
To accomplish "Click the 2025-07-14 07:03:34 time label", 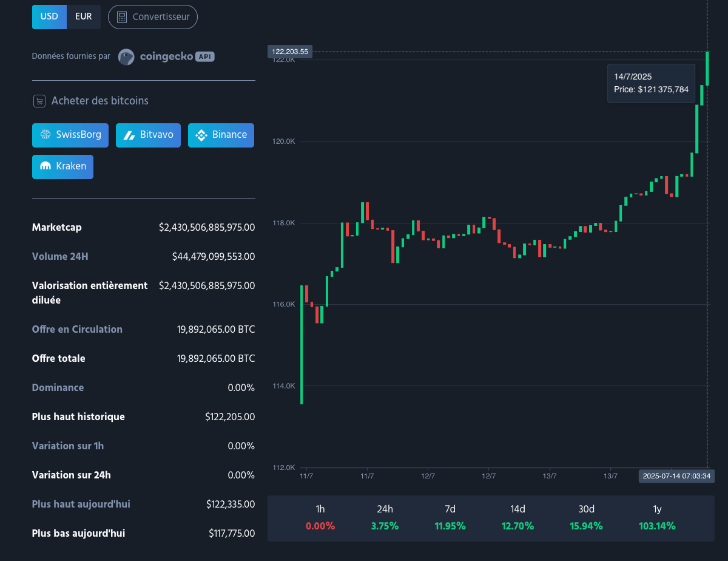I will [676, 476].
